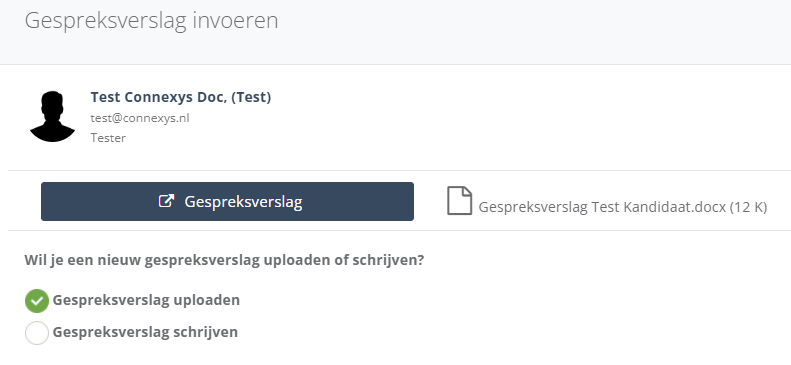Click the question about uploading or writing
The height and width of the screenshot is (365, 791).
[224, 261]
